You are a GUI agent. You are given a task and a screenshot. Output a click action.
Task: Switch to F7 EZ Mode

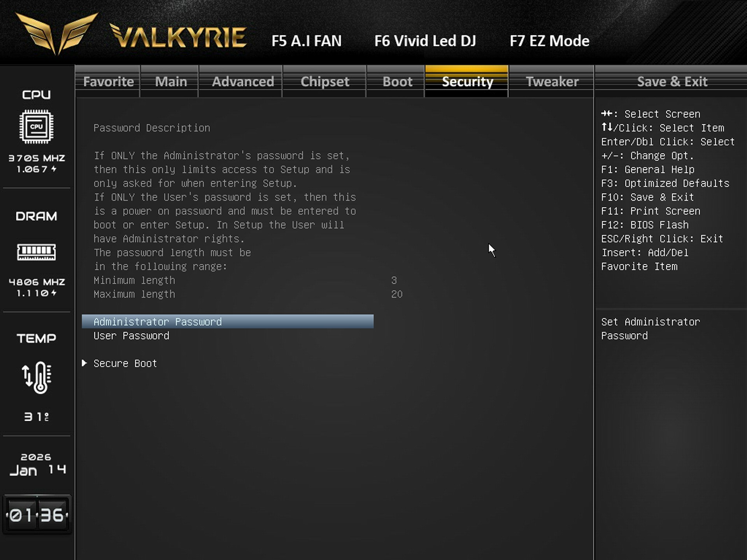click(x=549, y=41)
